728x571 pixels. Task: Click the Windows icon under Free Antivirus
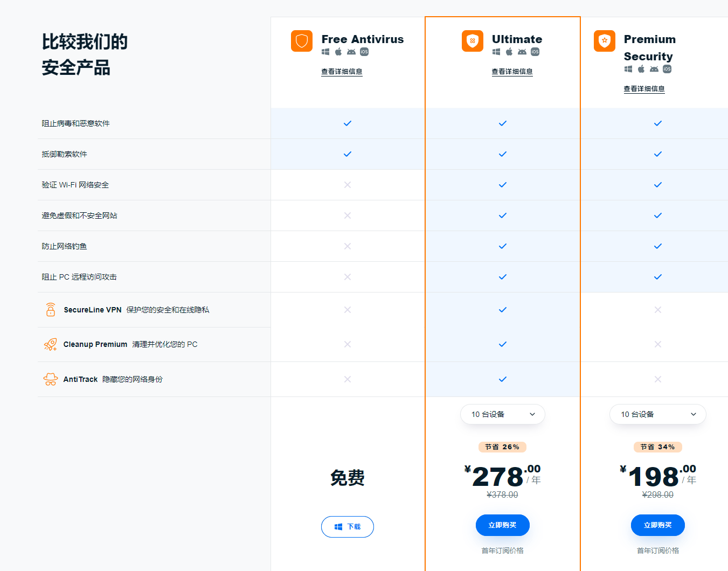325,52
